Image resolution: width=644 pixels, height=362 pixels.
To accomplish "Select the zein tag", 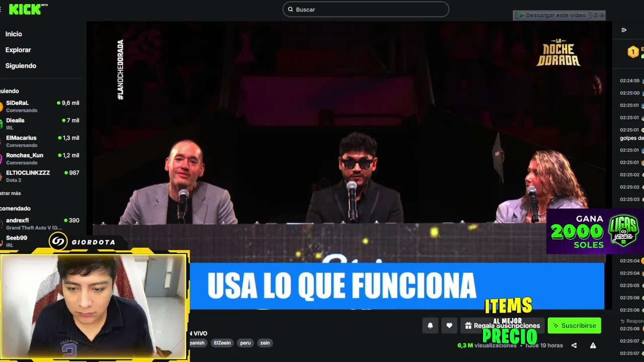I will coord(265,343).
